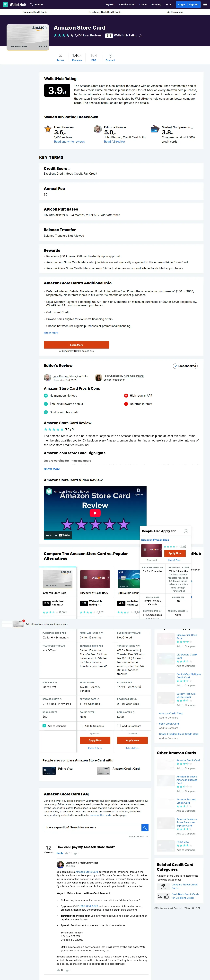Click the orange Learn More button
The image size is (210, 980).
[77, 345]
